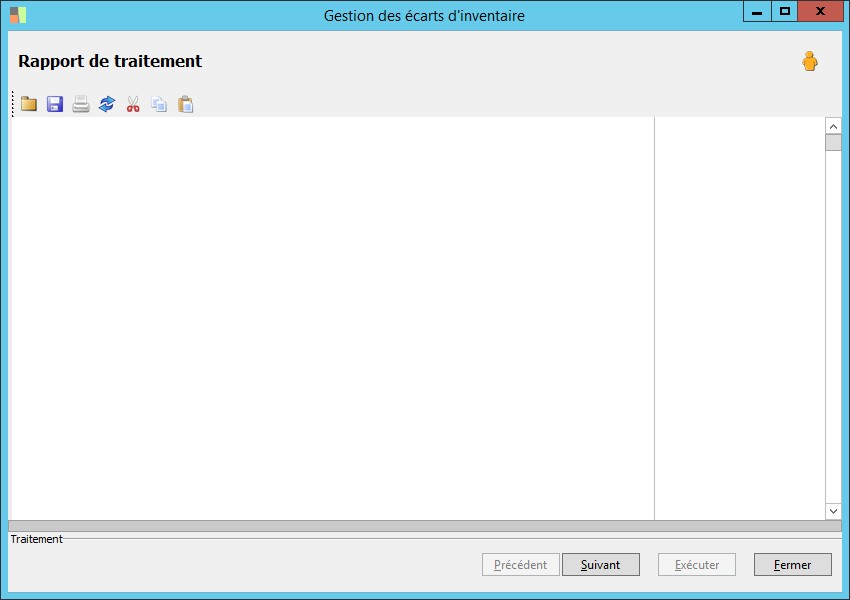Click the Exécuter button
The width and height of the screenshot is (850, 600).
[x=697, y=565]
